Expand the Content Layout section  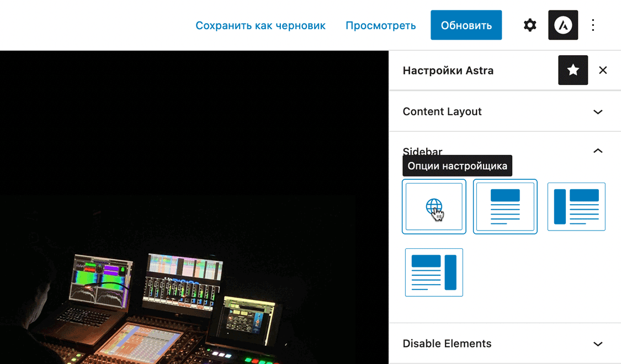(505, 111)
